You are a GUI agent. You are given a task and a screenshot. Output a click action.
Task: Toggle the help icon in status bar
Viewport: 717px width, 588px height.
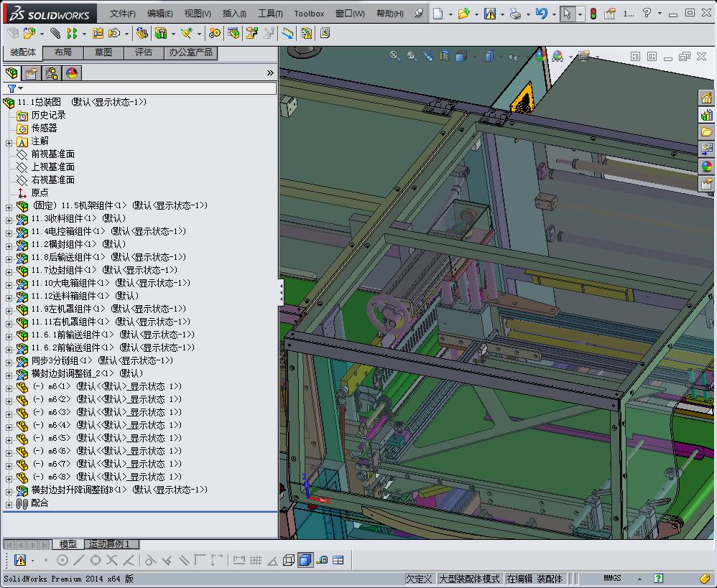658,579
